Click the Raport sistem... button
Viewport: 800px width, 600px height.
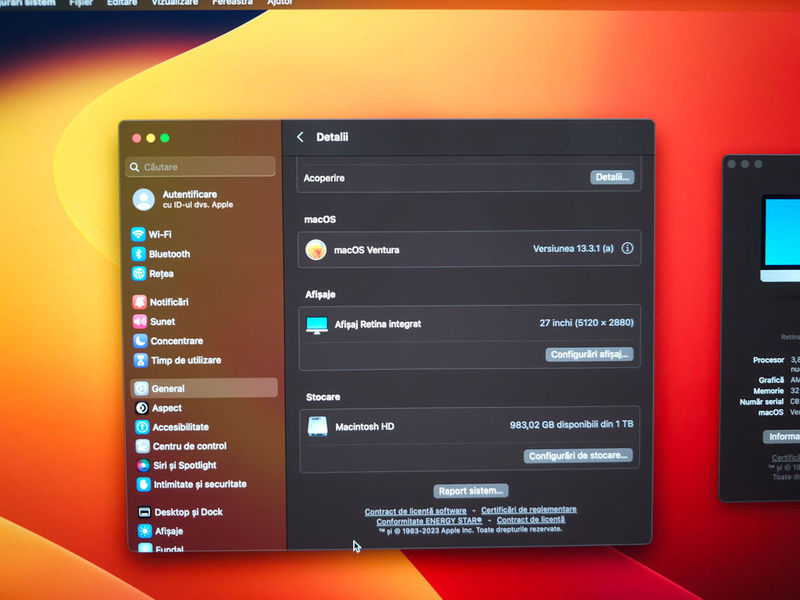[470, 491]
